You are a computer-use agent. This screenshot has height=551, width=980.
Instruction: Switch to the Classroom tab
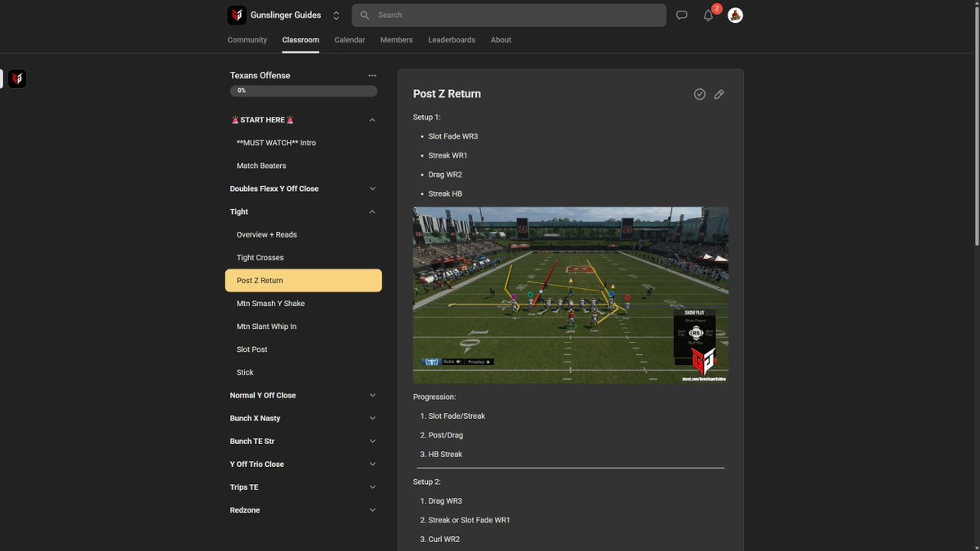(x=301, y=40)
